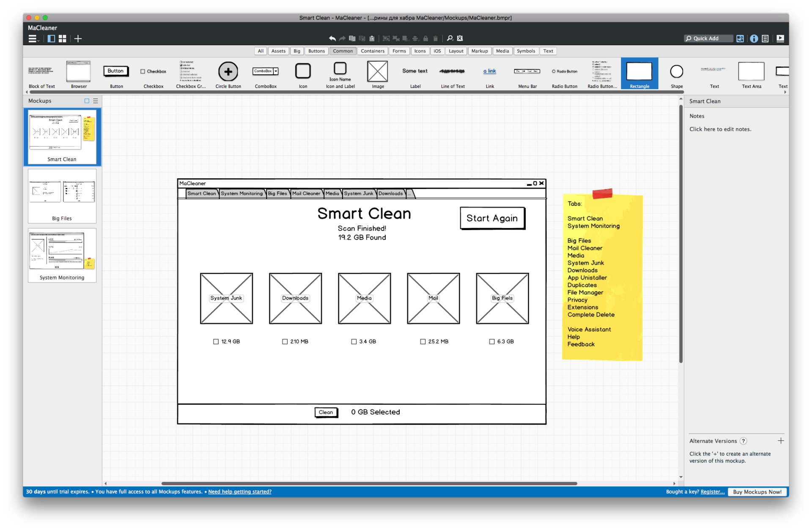Open the main hamburger menu dropdown

pyautogui.click(x=33, y=38)
